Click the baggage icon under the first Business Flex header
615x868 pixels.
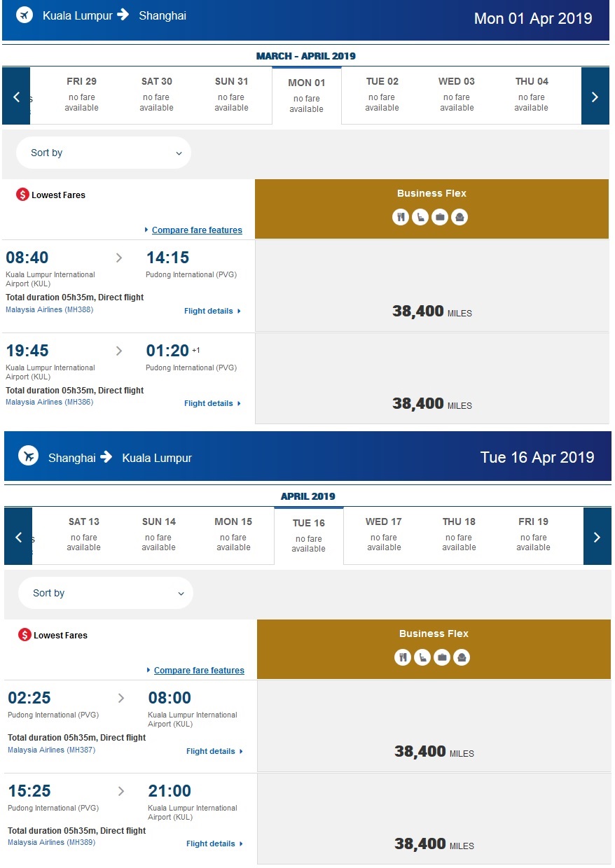[440, 217]
